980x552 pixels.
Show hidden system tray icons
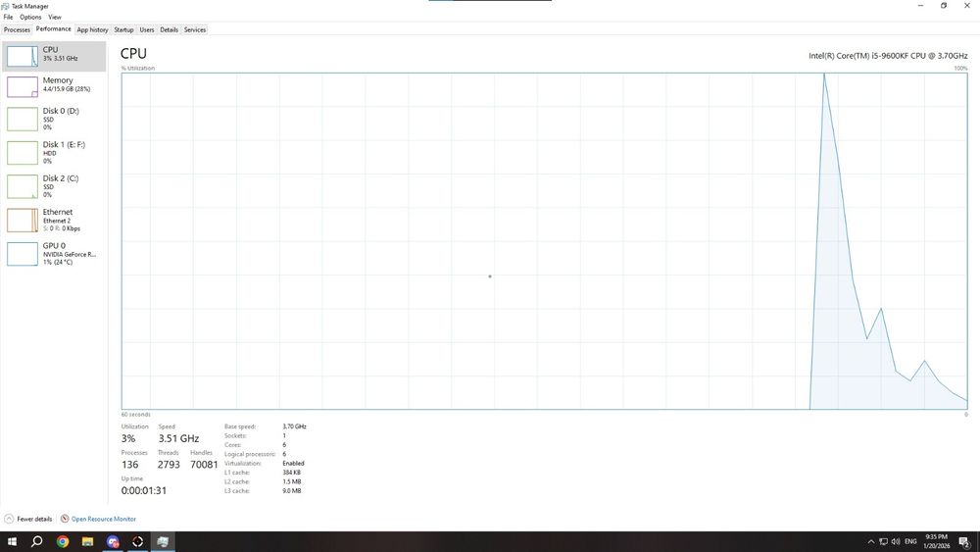(871, 541)
